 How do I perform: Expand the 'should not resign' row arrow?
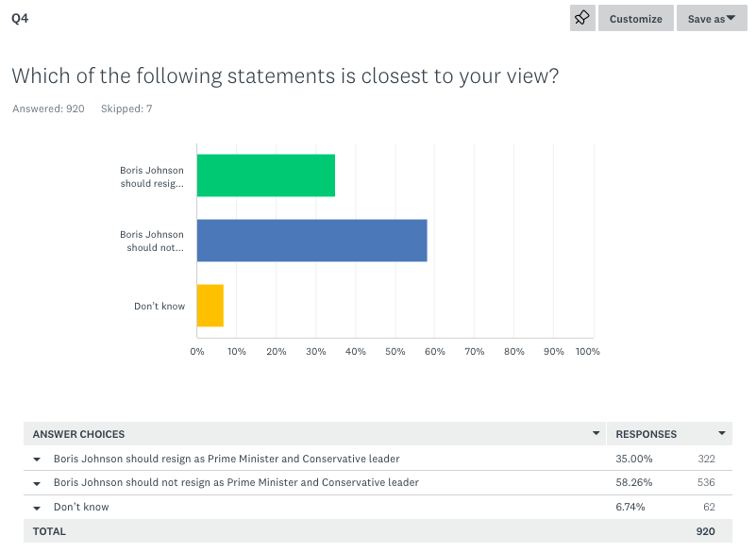coord(37,483)
